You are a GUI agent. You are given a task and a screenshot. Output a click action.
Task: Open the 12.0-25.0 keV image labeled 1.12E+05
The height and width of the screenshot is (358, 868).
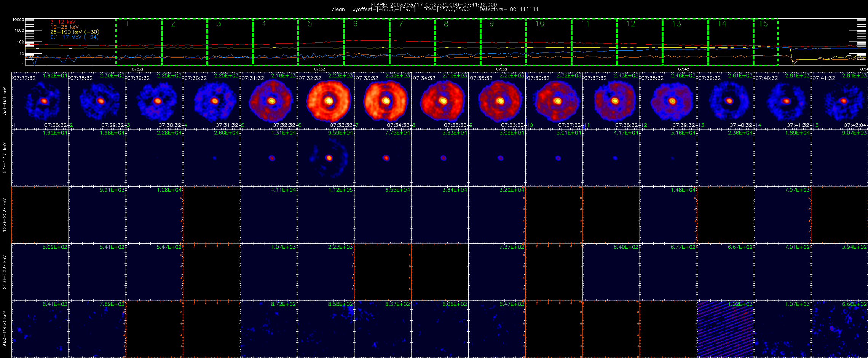coord(325,215)
